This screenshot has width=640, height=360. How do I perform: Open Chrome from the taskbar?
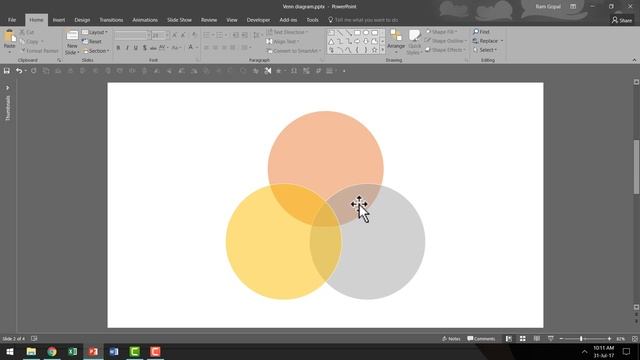point(52,351)
